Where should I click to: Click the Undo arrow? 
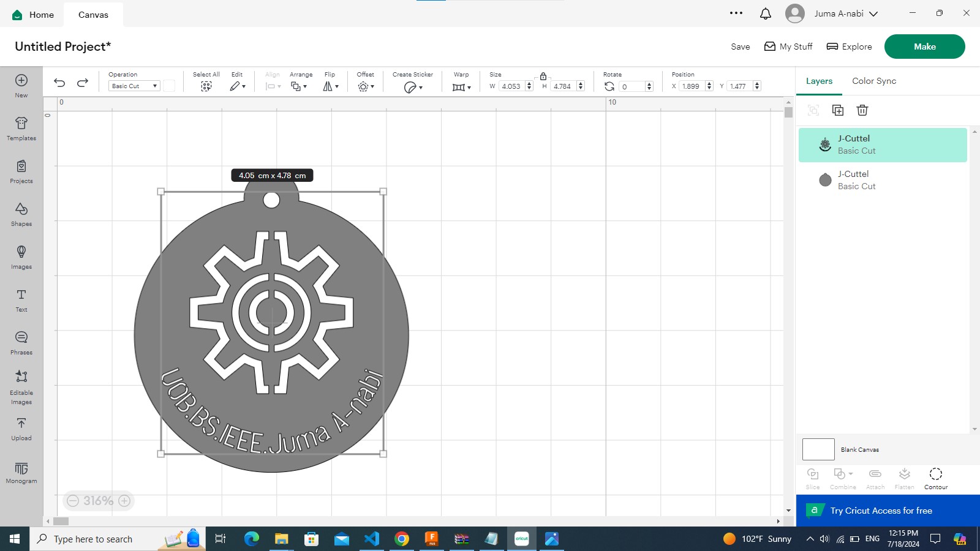[59, 83]
